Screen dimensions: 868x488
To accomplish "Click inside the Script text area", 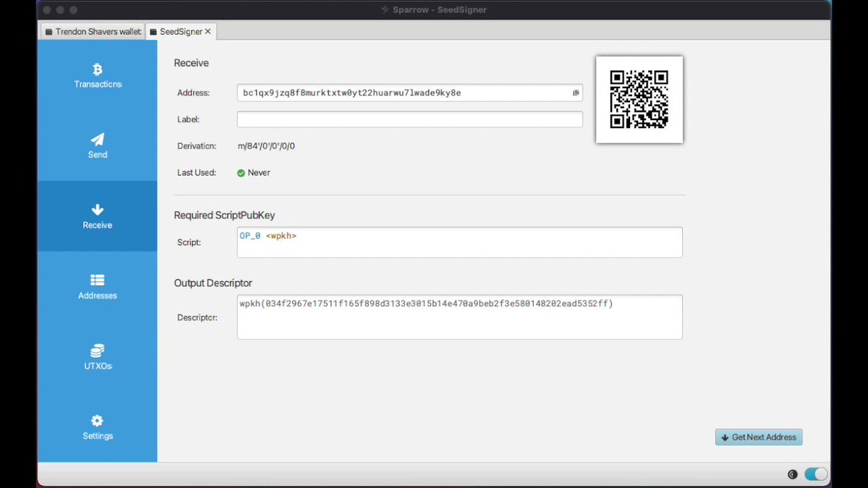I will (459, 242).
